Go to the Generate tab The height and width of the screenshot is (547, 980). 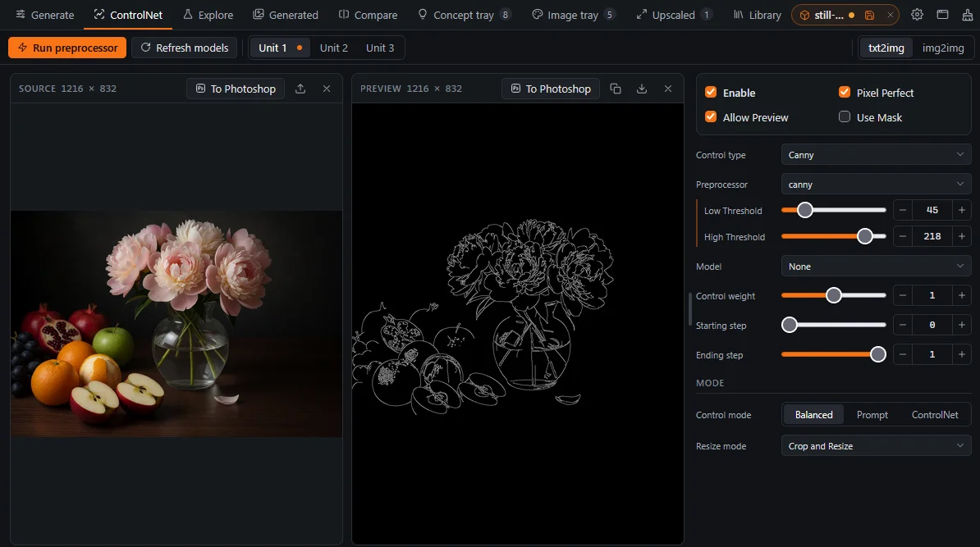(44, 15)
